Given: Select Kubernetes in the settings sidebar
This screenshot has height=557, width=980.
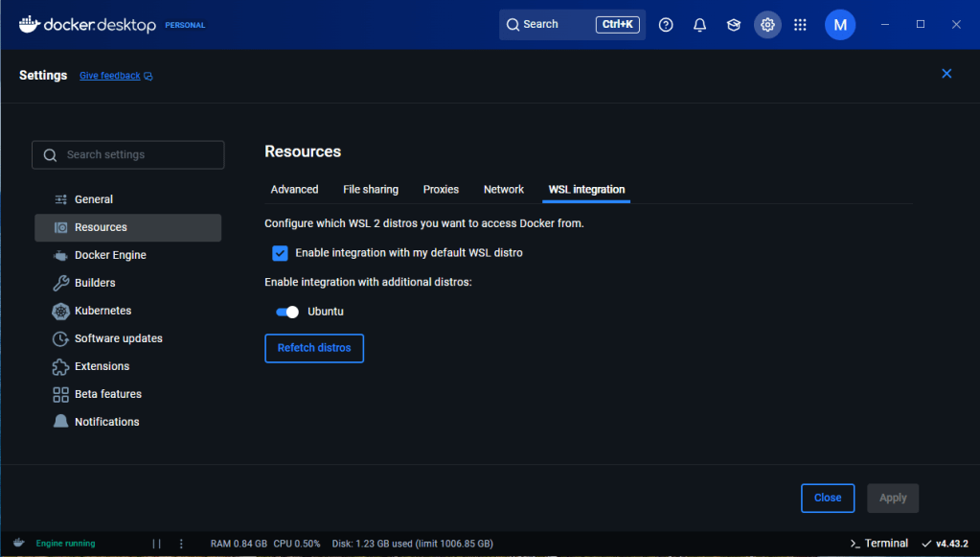Looking at the screenshot, I should (103, 311).
